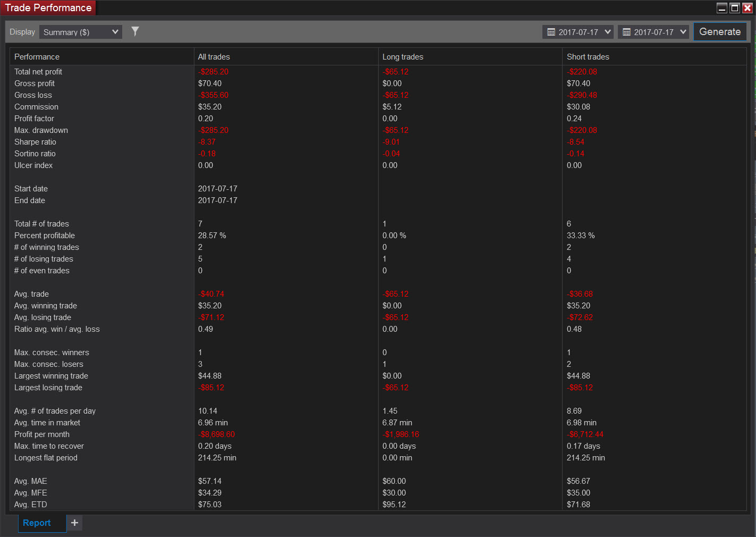
Task: Open the trade filter funnel icon
Action: click(x=135, y=32)
